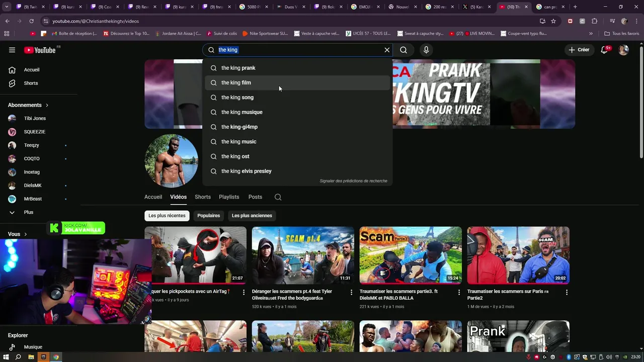
Task: Open the notifications bell
Action: tap(604, 50)
